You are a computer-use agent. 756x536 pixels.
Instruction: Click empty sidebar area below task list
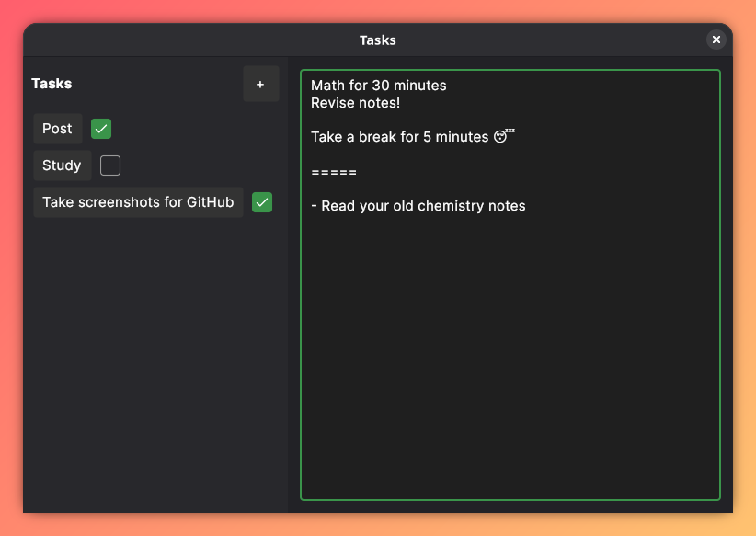pos(155,368)
